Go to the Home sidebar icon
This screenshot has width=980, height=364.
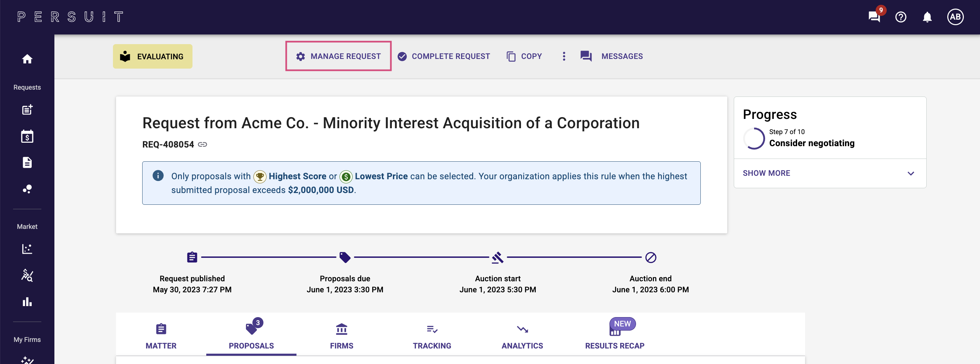coord(27,59)
